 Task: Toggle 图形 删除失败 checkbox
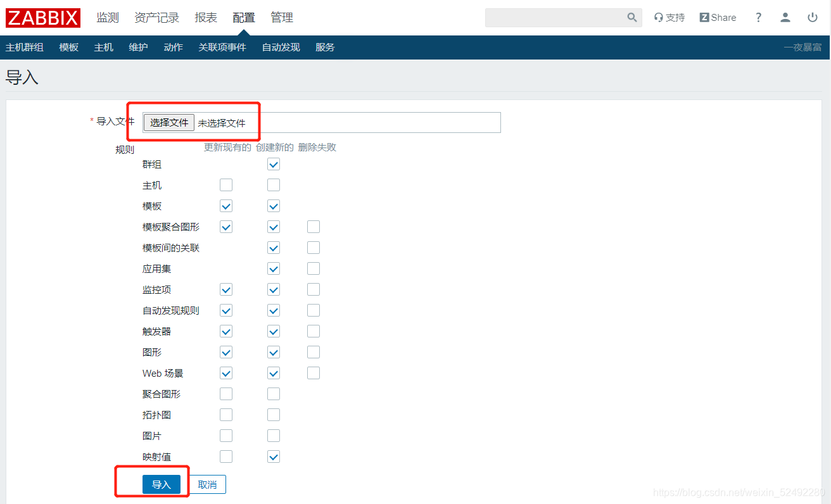pyautogui.click(x=314, y=352)
